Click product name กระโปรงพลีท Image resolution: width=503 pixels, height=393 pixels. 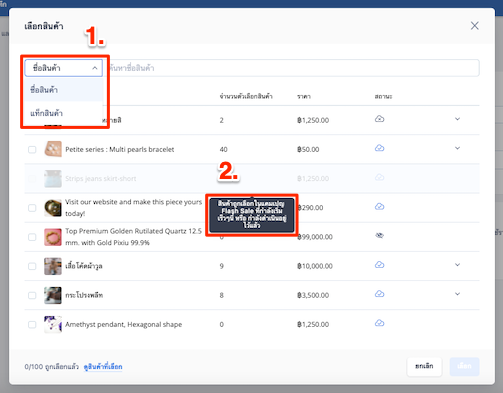point(84,295)
